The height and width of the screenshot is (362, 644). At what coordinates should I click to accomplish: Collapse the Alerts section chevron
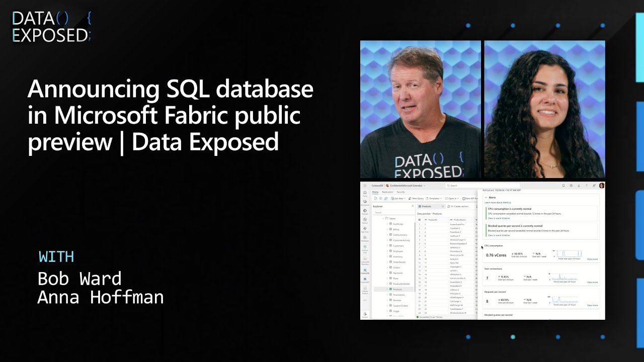click(x=486, y=198)
